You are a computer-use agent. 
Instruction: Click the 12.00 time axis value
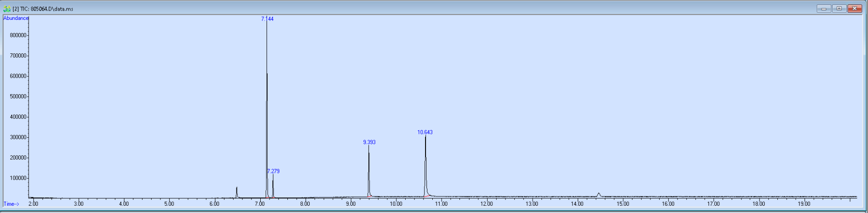(487, 204)
